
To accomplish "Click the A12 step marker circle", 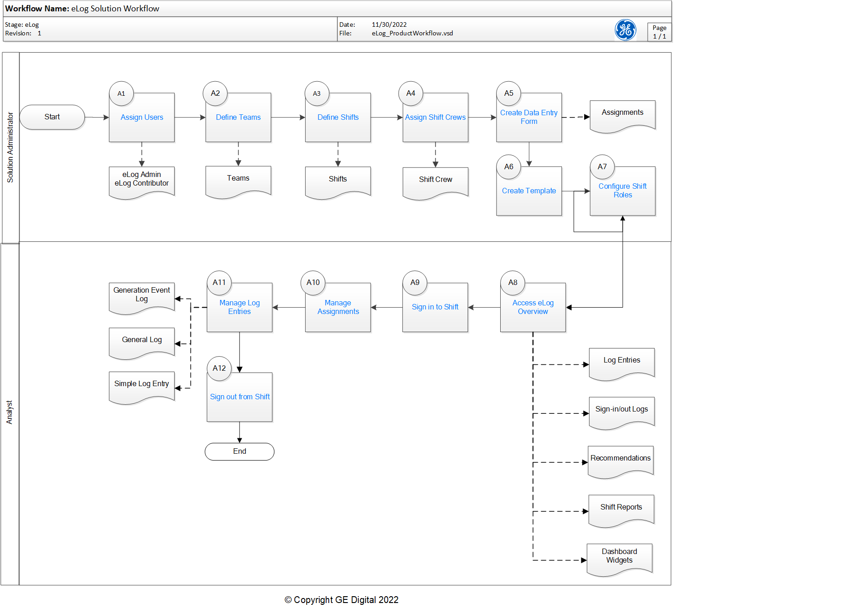I will click(x=219, y=368).
